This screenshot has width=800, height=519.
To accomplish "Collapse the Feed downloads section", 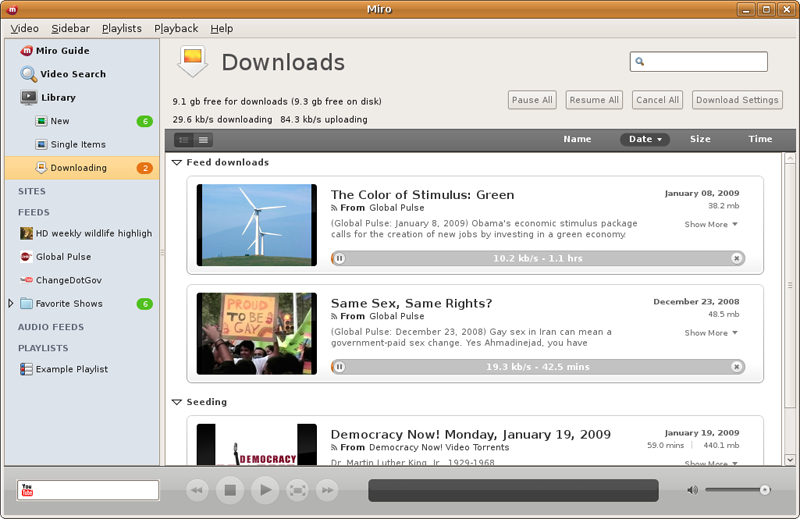I will (177, 163).
